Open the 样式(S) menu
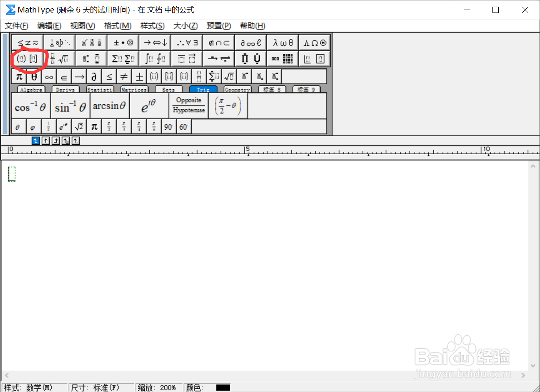540x392 pixels. [152, 26]
